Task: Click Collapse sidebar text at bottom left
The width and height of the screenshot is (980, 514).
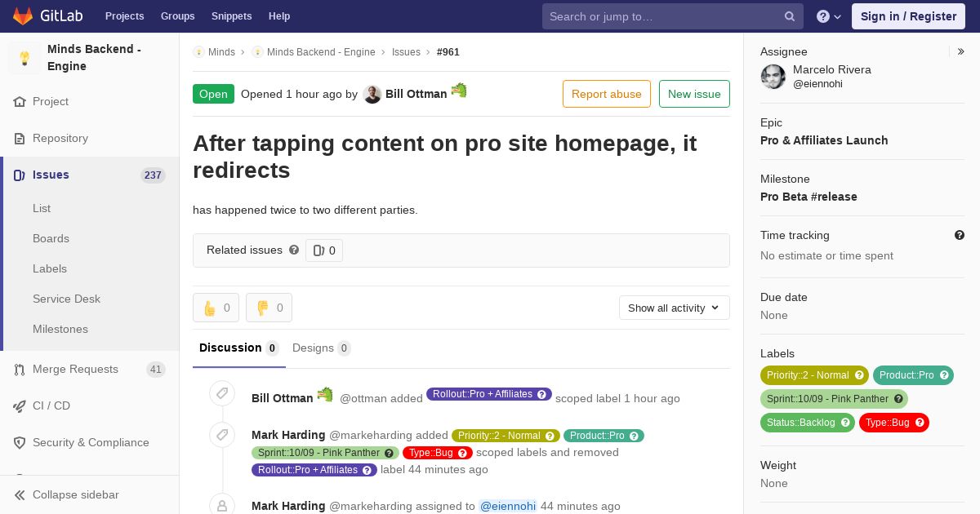Action: click(76, 495)
